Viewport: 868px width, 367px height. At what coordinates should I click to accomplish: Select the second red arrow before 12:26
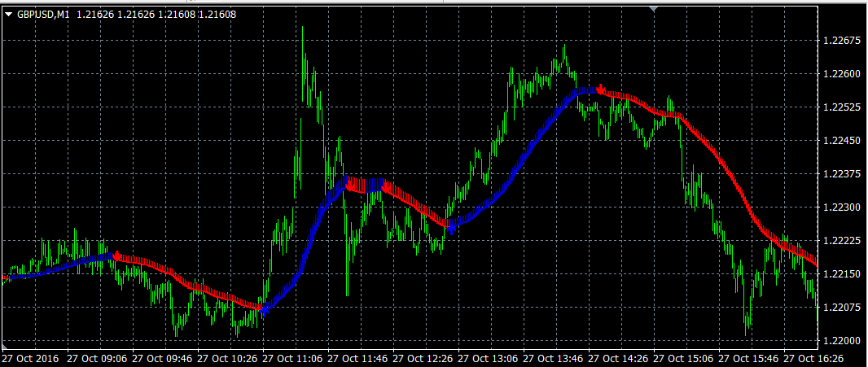[385, 188]
